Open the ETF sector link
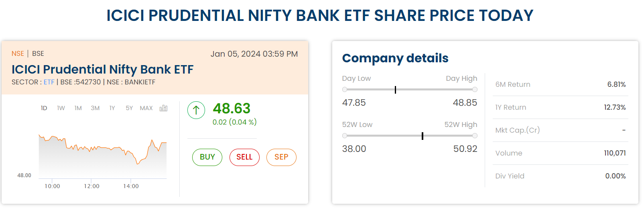Screen dimensions: 644x209 coord(49,82)
